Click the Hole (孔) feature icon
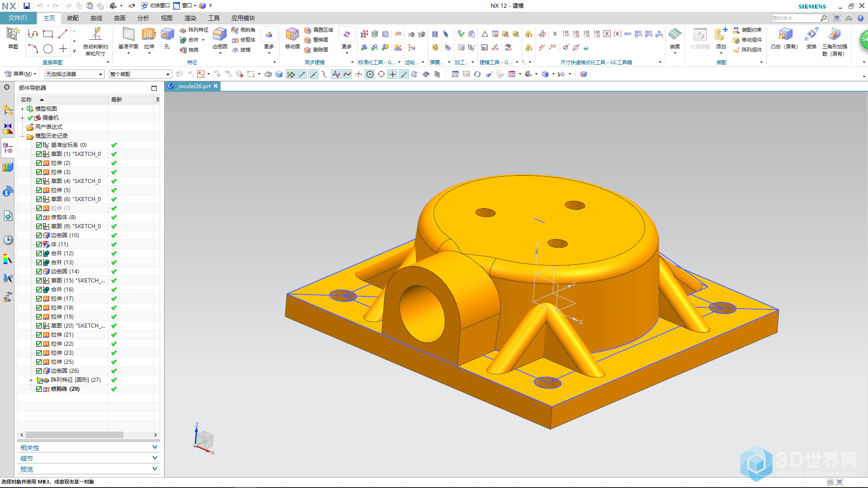 [167, 38]
